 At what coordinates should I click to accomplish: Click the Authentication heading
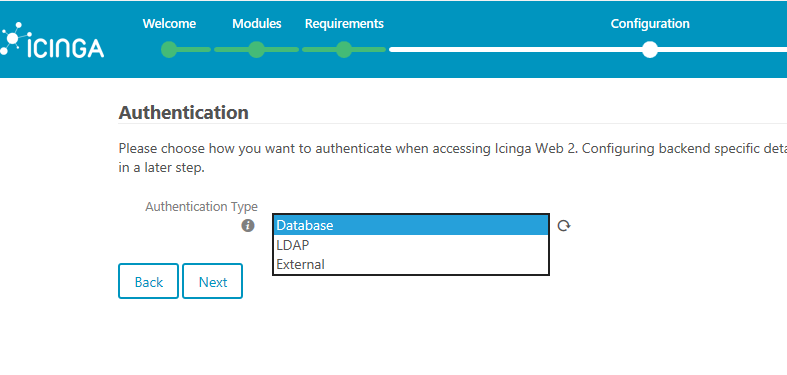pos(184,112)
